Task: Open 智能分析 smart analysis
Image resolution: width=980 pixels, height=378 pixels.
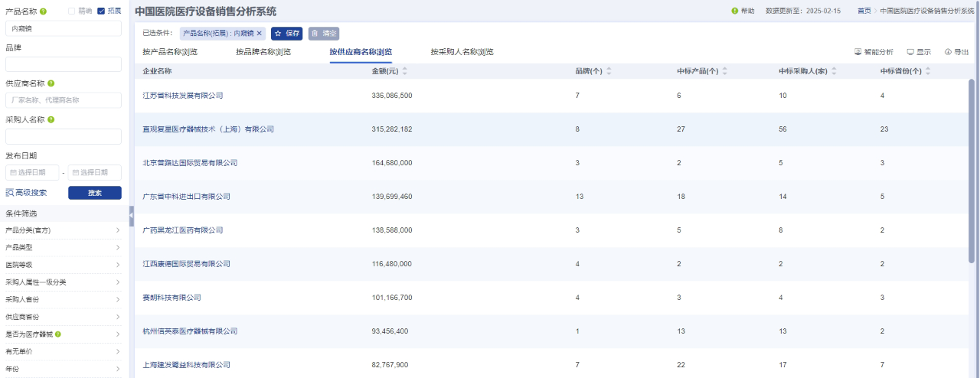Action: point(873,52)
